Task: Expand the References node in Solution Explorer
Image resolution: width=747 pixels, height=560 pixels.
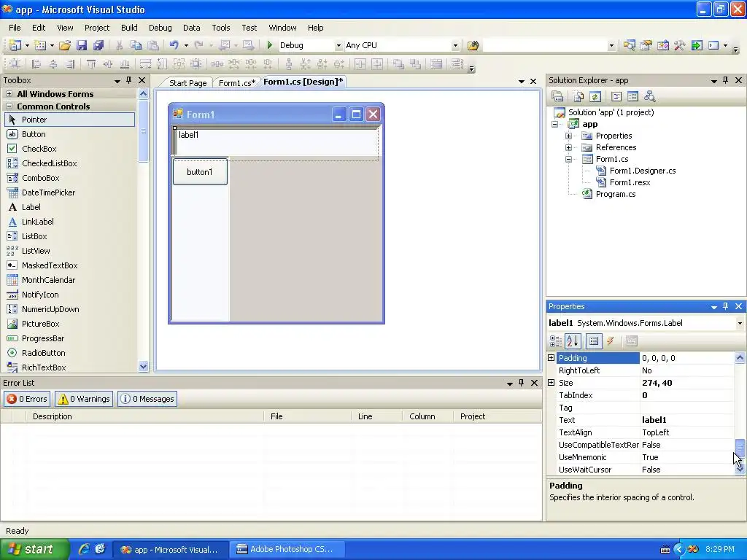Action: point(568,147)
